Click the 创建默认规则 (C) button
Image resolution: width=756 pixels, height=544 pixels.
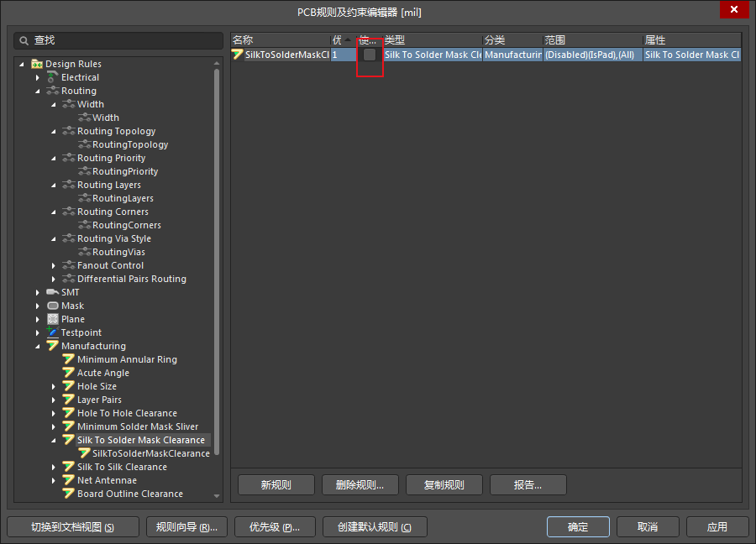[x=375, y=526]
